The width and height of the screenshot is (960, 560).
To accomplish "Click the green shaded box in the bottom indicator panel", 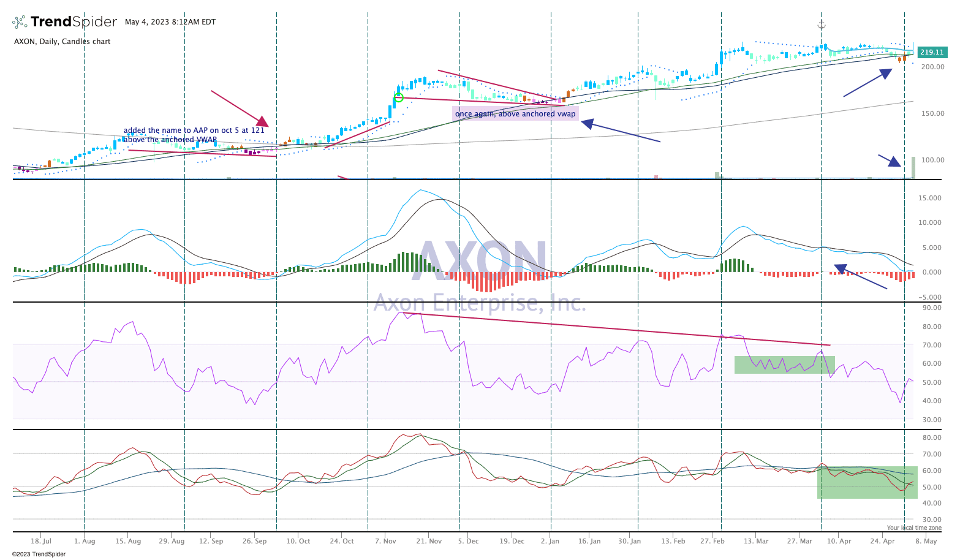I will [867, 482].
